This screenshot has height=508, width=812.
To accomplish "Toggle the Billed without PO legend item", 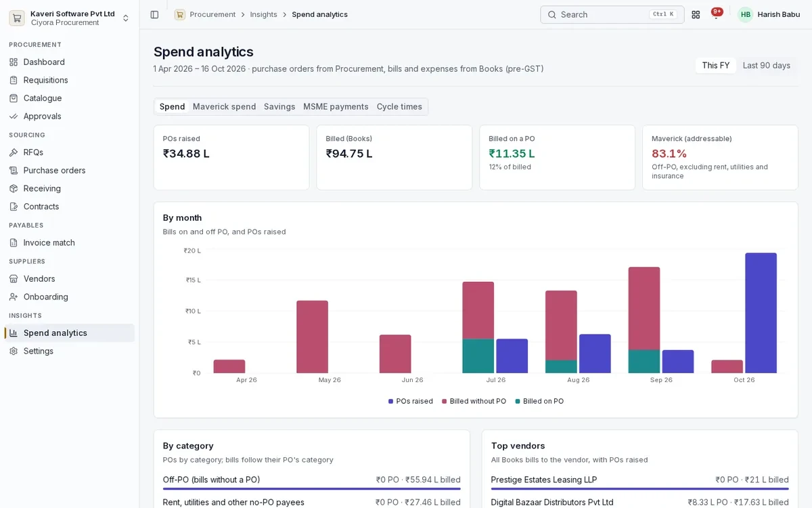I will (474, 402).
